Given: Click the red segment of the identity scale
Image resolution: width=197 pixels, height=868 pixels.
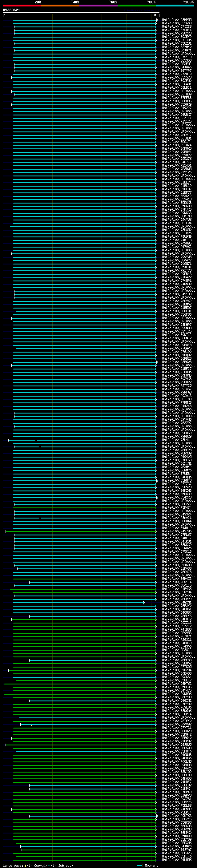Looking at the screenshot, I should 22,6.
